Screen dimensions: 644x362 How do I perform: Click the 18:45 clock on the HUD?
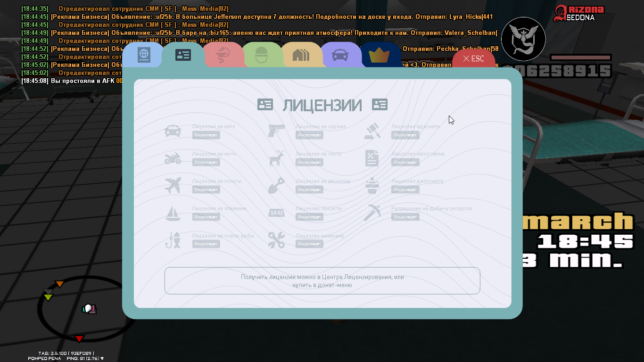[586, 241]
